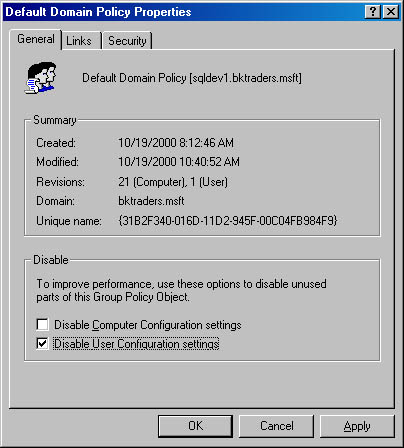Open the Security tab
The image size is (404, 448).
pyautogui.click(x=127, y=41)
